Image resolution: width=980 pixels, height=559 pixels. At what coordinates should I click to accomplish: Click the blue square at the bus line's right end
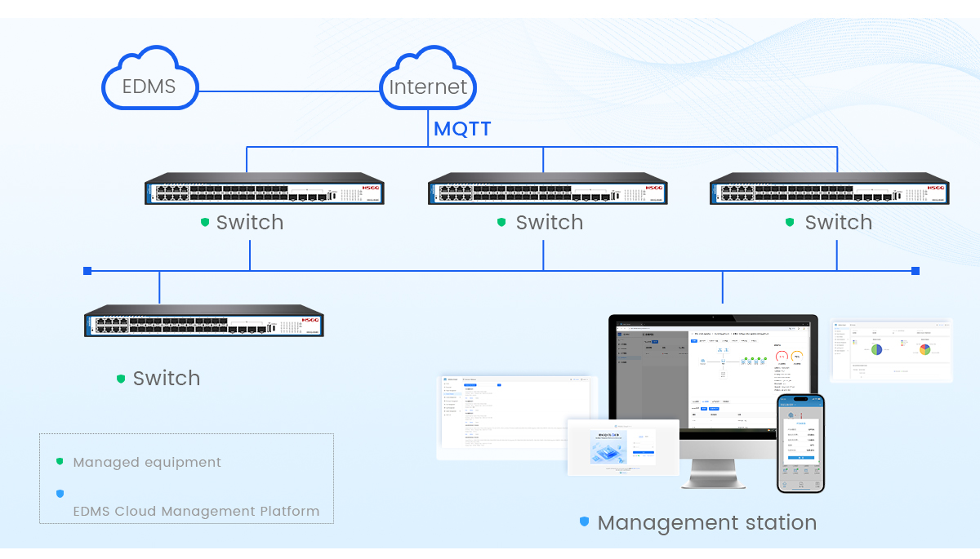coord(915,271)
